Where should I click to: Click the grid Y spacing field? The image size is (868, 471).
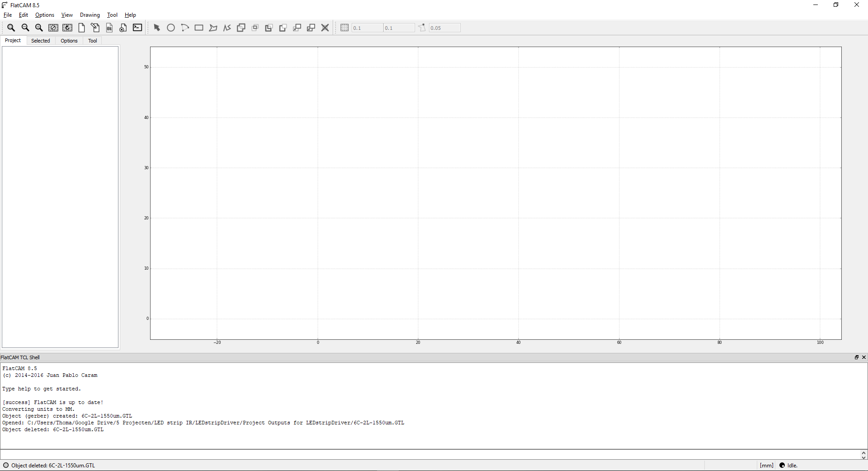399,28
